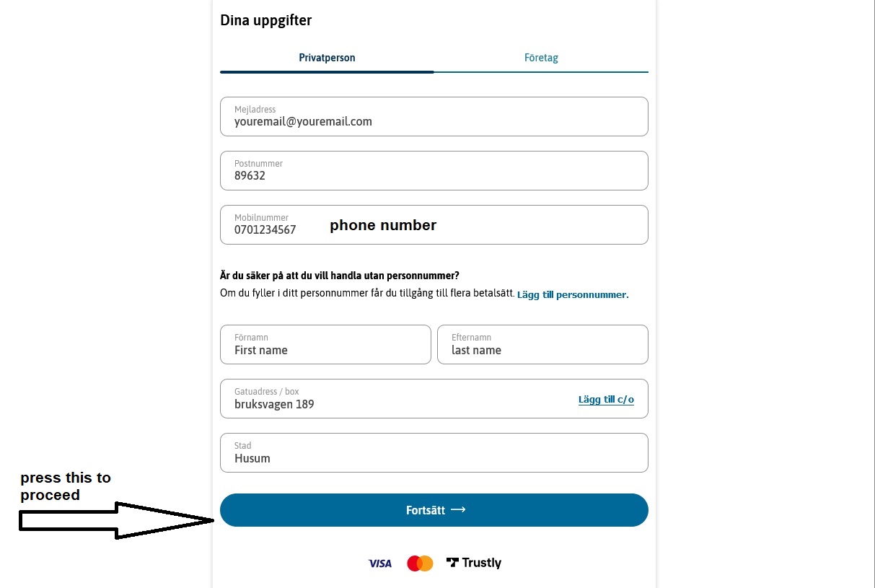Select the Postnummer input field

[x=434, y=170]
